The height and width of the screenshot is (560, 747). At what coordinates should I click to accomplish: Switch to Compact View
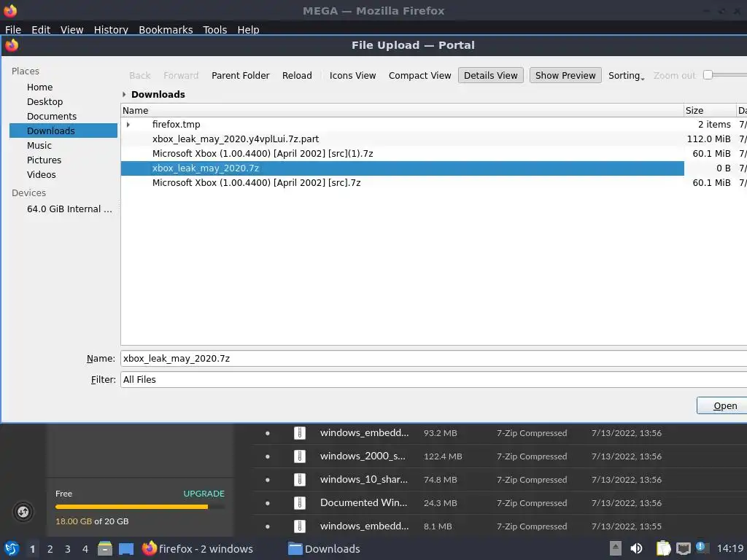[419, 75]
